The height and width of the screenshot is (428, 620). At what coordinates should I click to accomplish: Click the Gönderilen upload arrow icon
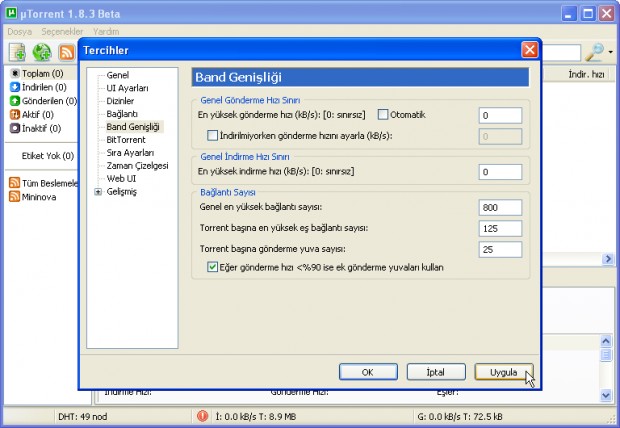pyautogui.click(x=15, y=101)
